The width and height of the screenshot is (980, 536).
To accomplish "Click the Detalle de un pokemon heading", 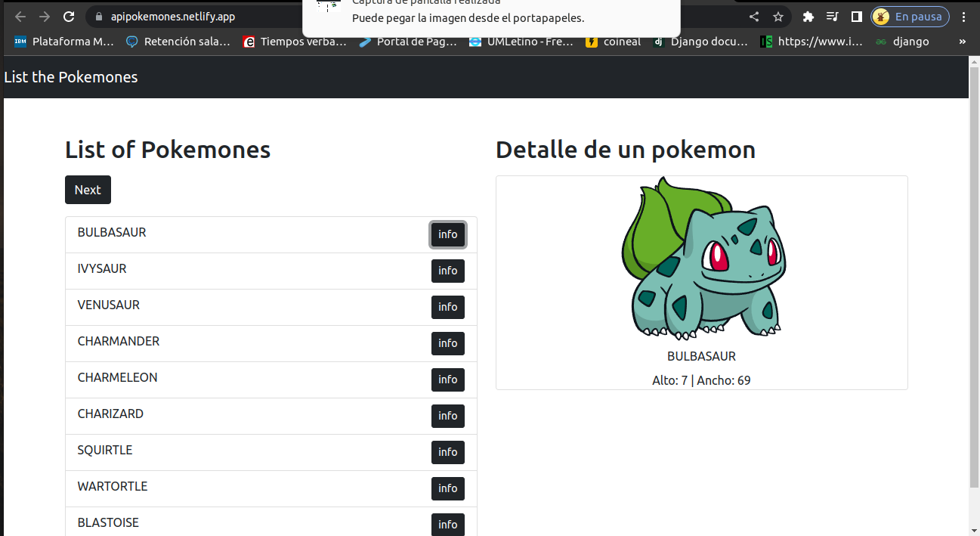I will (626, 150).
